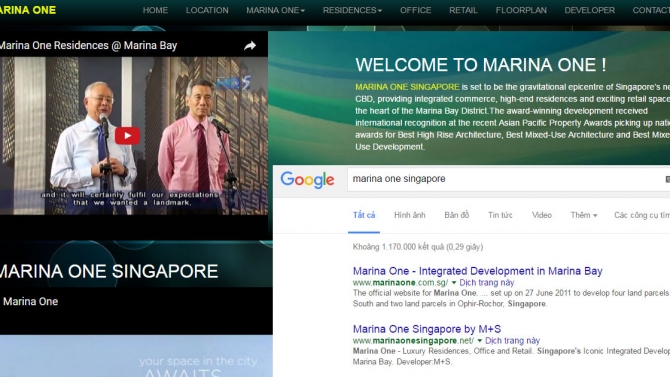
Task: Click the WELCOME TO MARINA ONE ! heading
Action: [481, 65]
